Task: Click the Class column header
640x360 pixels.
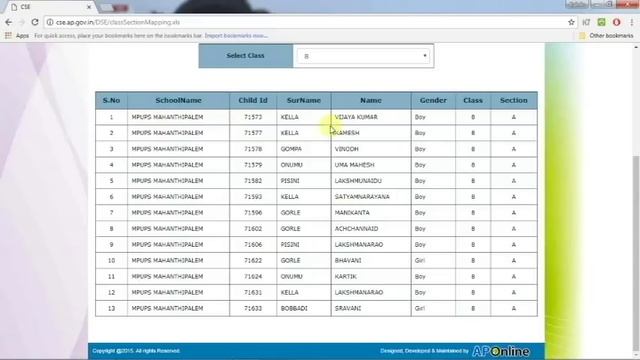Action: [x=473, y=100]
